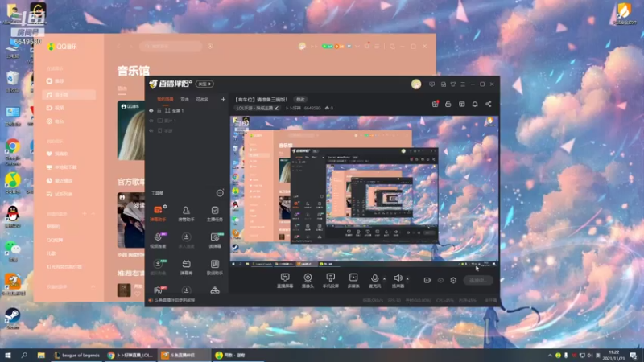Open the QQ penguin desktop shortcut
Viewport: 644px width, 362px height.
point(13,216)
